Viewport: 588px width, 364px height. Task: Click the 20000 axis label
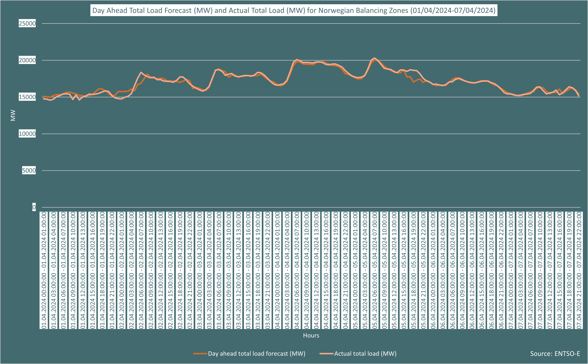coord(27,60)
